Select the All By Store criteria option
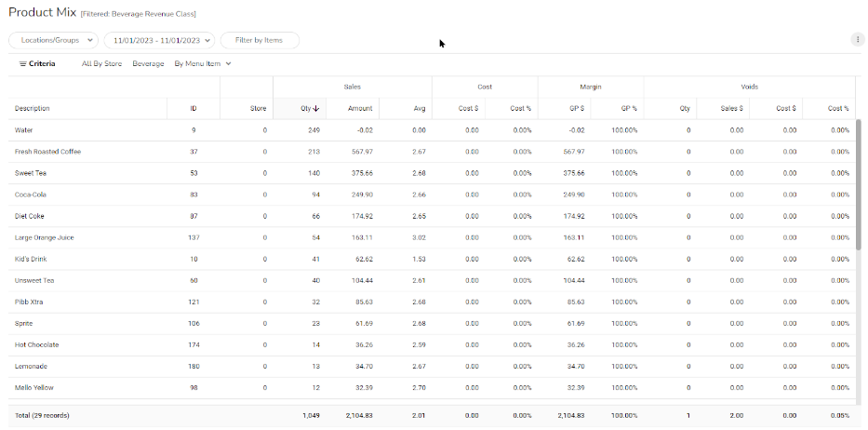 coord(101,64)
